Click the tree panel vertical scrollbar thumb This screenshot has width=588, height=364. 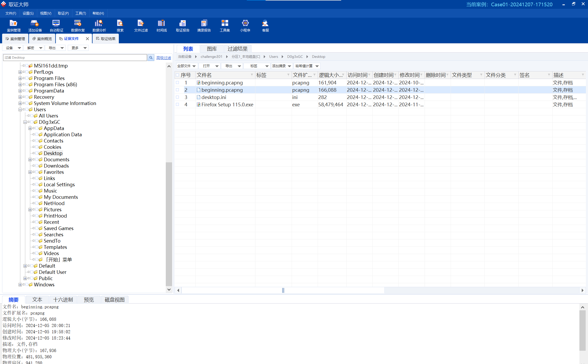point(169,224)
